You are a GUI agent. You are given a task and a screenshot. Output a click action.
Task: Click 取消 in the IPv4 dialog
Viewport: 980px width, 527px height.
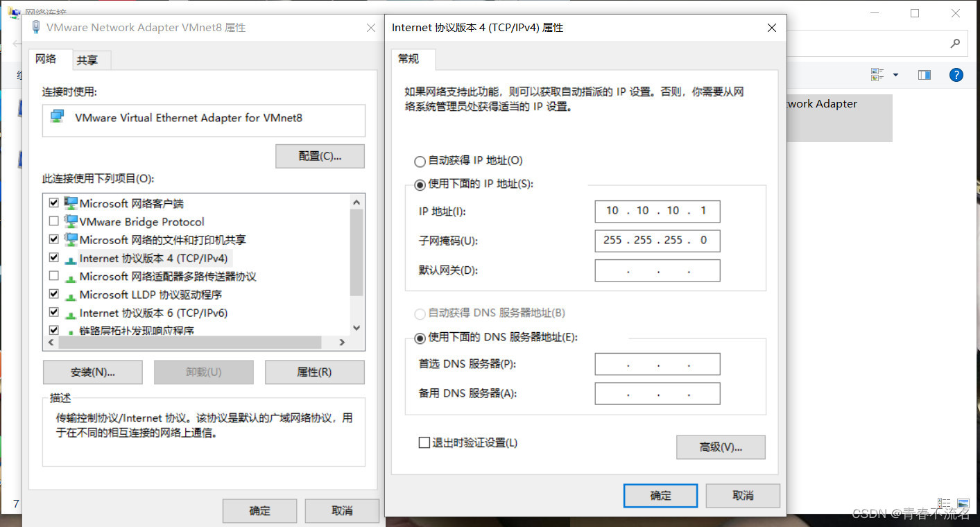click(743, 496)
